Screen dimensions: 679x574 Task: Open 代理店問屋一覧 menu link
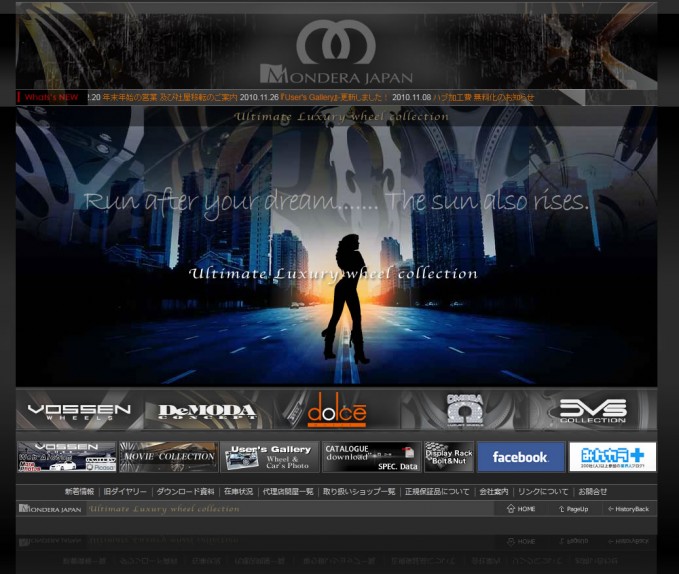(288, 492)
